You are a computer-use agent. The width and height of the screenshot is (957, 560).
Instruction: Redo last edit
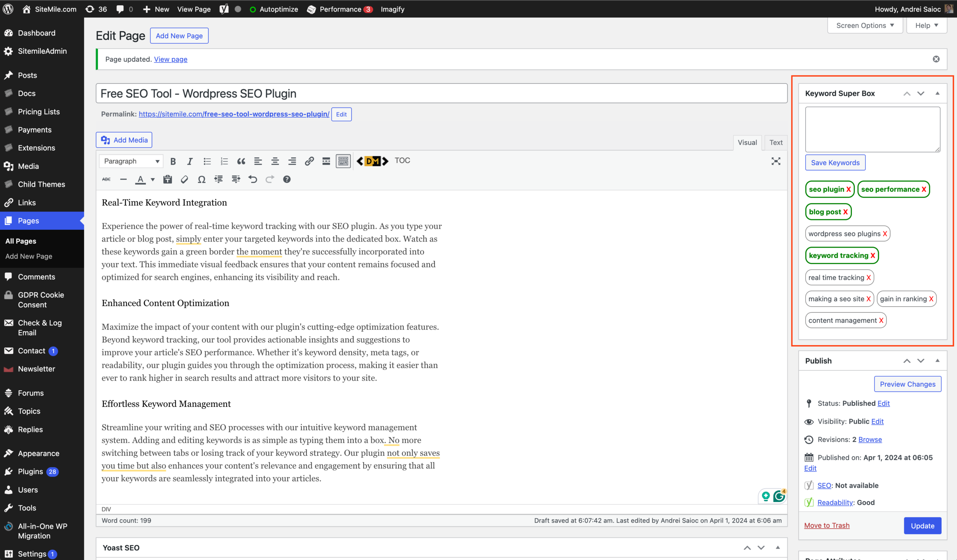coord(270,179)
